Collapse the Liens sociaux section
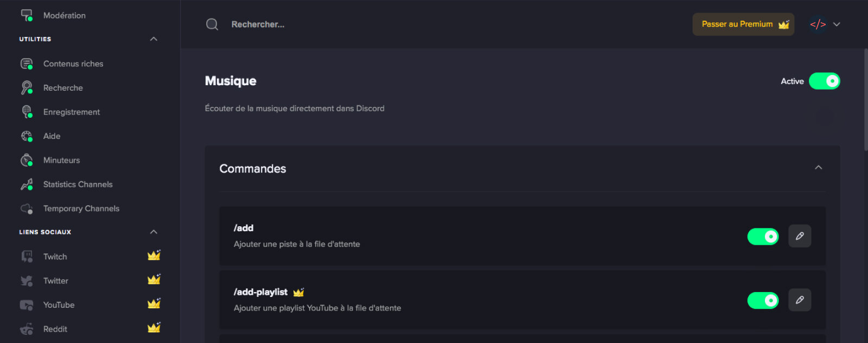The height and width of the screenshot is (343, 868). 154,232
